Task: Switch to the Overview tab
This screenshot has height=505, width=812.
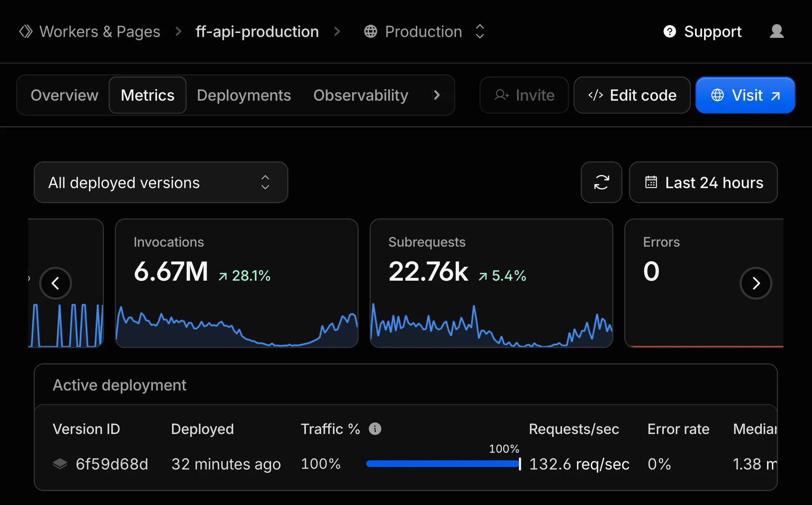Action: click(x=64, y=95)
